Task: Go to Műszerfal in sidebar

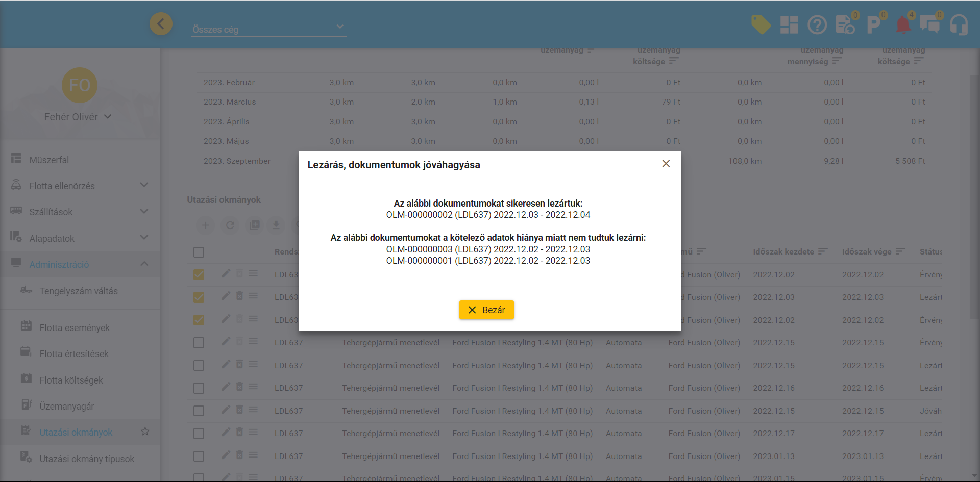Action: 49,160
